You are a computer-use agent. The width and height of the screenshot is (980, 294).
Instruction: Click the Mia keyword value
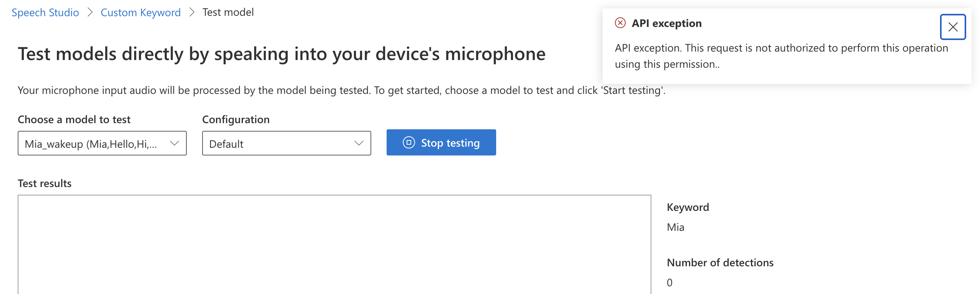676,227
